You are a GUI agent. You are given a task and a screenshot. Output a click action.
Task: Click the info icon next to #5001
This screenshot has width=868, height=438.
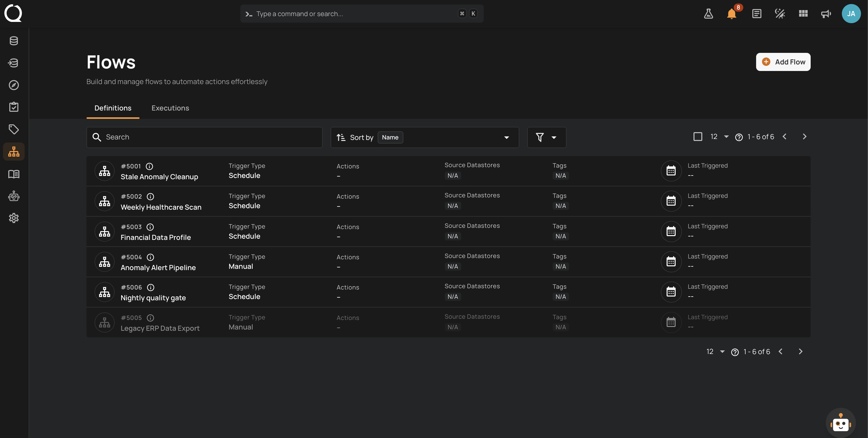point(149,166)
